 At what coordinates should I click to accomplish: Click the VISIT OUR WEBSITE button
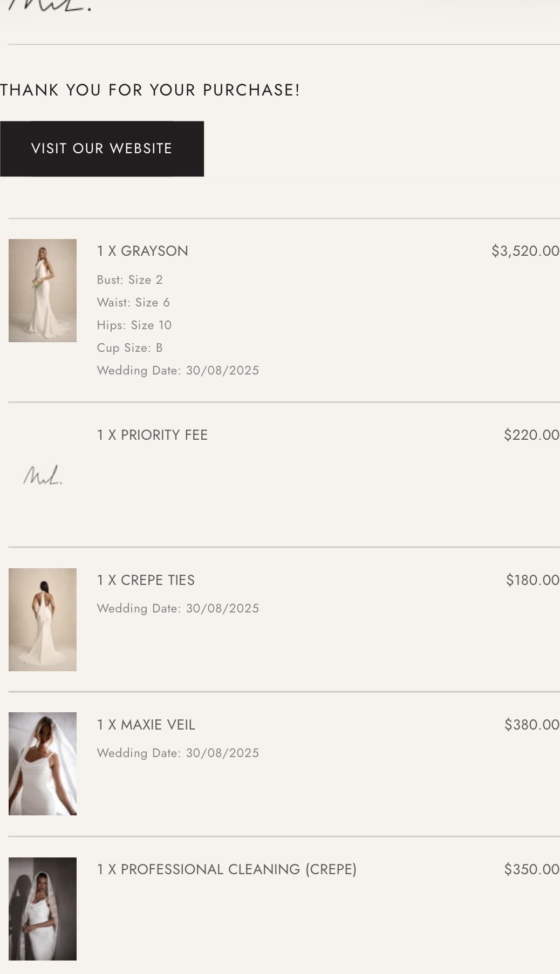pyautogui.click(x=101, y=148)
